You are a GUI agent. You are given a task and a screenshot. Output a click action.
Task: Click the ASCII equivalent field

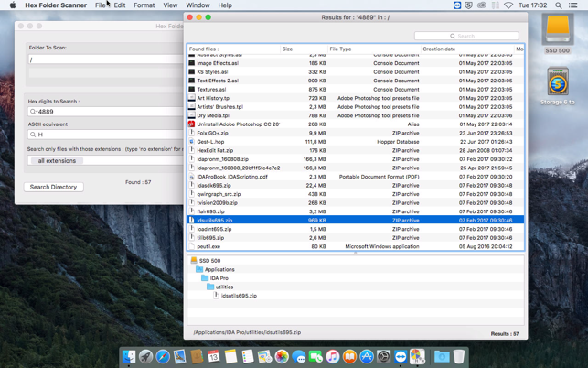[x=106, y=135]
